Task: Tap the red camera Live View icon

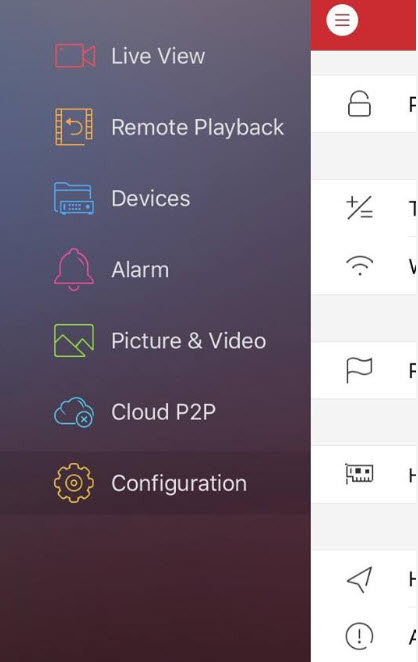Action: tap(75, 55)
